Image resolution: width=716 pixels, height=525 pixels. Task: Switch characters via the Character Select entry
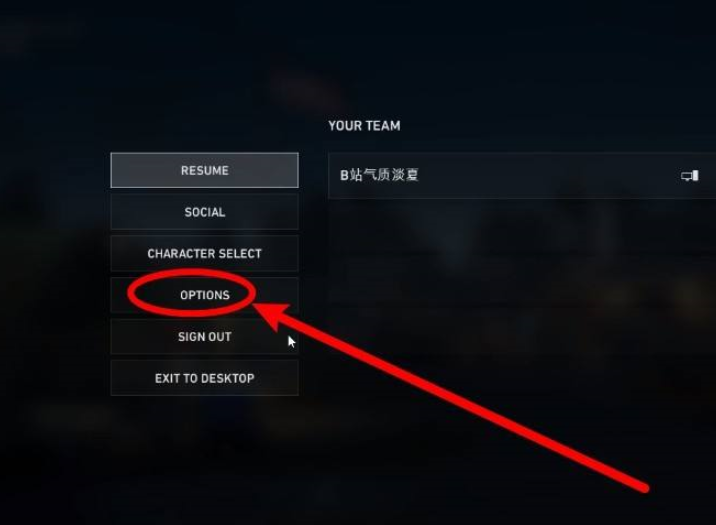coord(205,253)
